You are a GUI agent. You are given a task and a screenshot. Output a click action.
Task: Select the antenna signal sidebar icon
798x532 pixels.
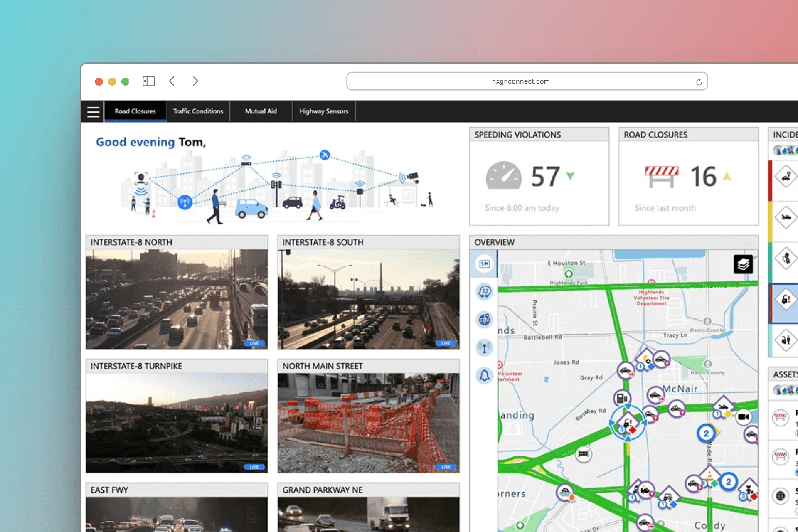pyautogui.click(x=485, y=347)
